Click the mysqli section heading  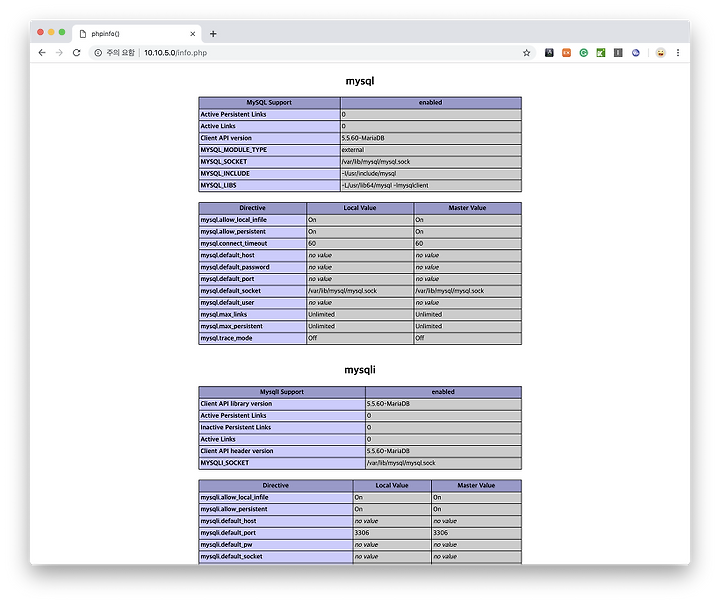[x=360, y=370]
